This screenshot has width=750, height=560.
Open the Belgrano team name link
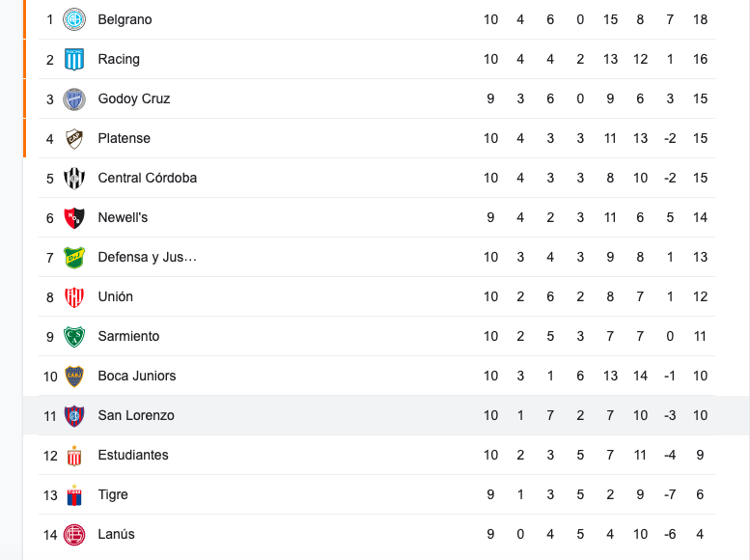tap(125, 19)
